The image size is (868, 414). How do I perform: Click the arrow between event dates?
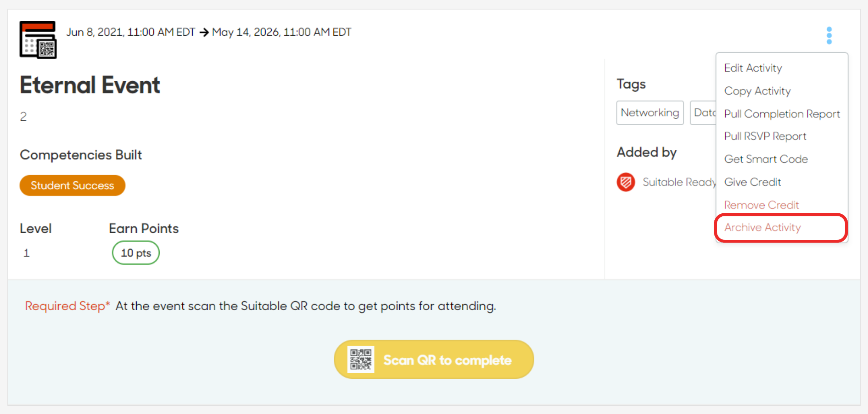tap(204, 33)
